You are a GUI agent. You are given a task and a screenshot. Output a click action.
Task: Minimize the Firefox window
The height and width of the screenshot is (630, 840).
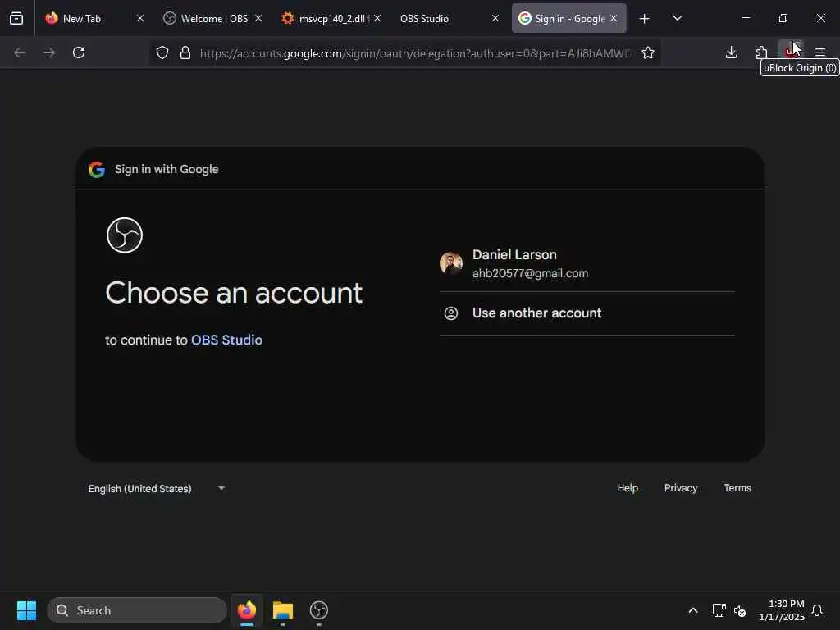pyautogui.click(x=745, y=18)
